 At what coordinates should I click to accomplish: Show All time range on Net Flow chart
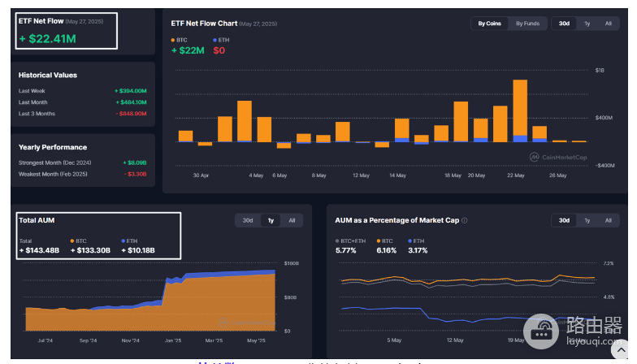click(x=608, y=24)
